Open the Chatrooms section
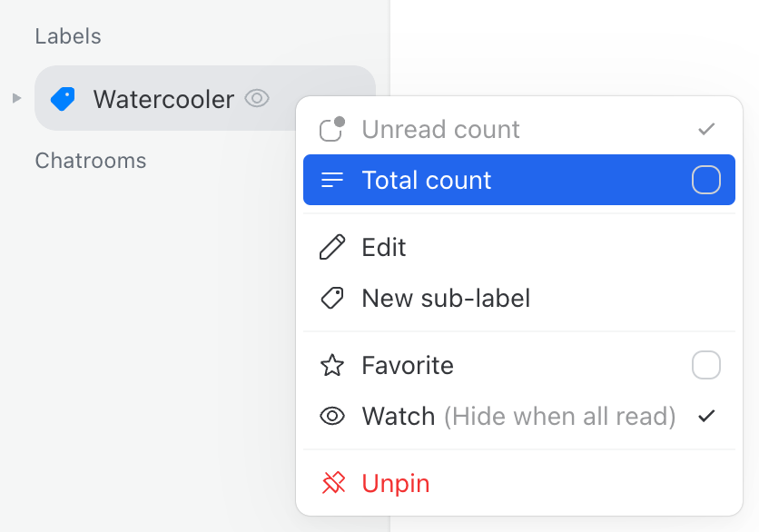 point(91,160)
